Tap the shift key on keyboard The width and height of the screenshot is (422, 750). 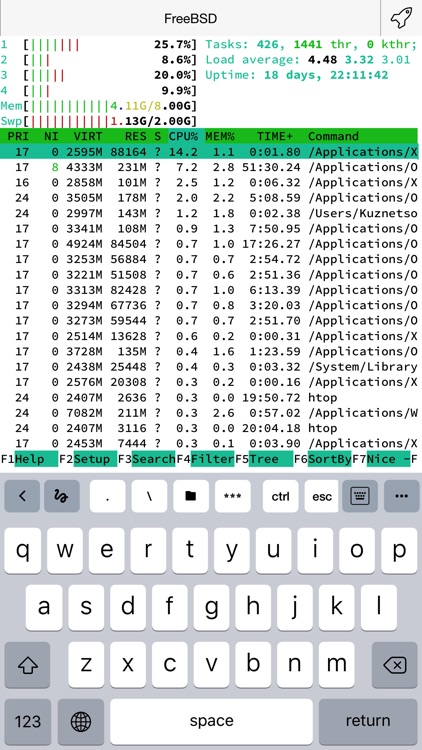pyautogui.click(x=27, y=665)
